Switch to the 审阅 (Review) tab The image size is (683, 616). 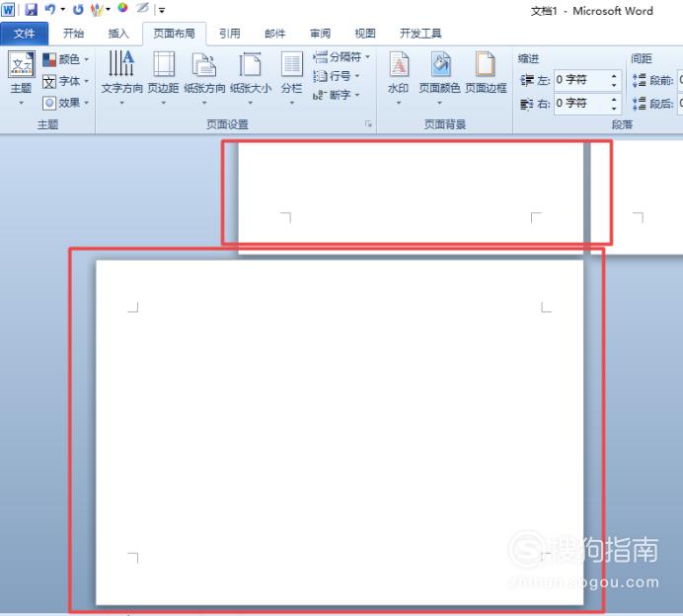(x=320, y=34)
